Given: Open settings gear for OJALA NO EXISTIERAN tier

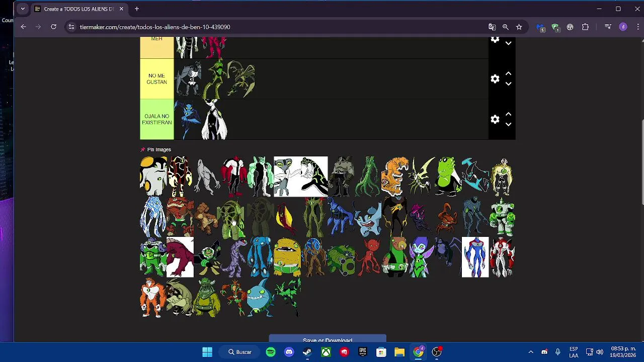Looking at the screenshot, I should tap(495, 119).
